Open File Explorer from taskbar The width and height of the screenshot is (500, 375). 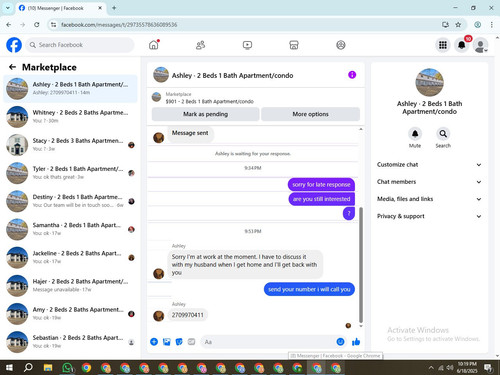[x=48, y=368]
